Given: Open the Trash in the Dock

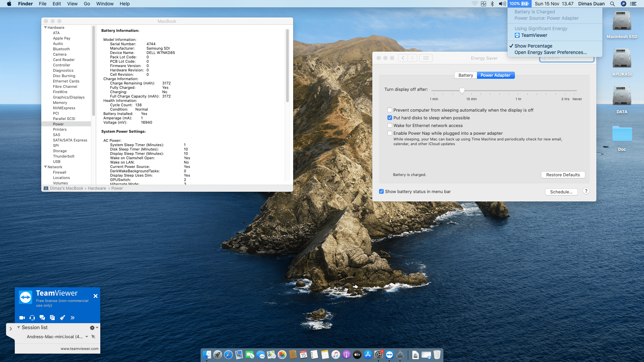Looking at the screenshot, I should coord(437,355).
